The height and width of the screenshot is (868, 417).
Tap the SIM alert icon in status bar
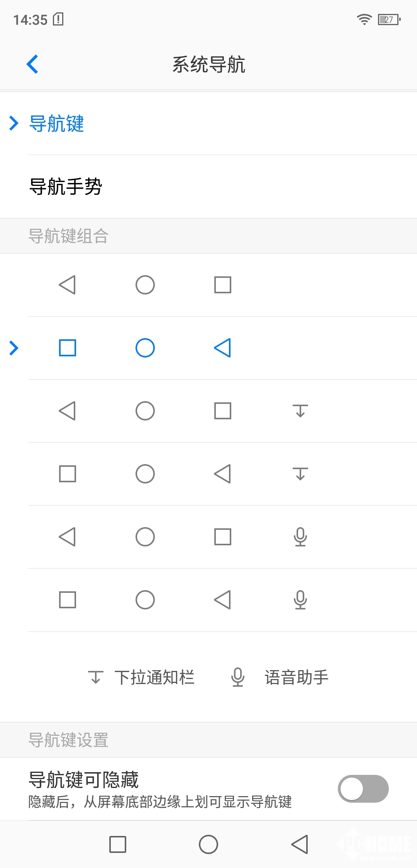58,19
